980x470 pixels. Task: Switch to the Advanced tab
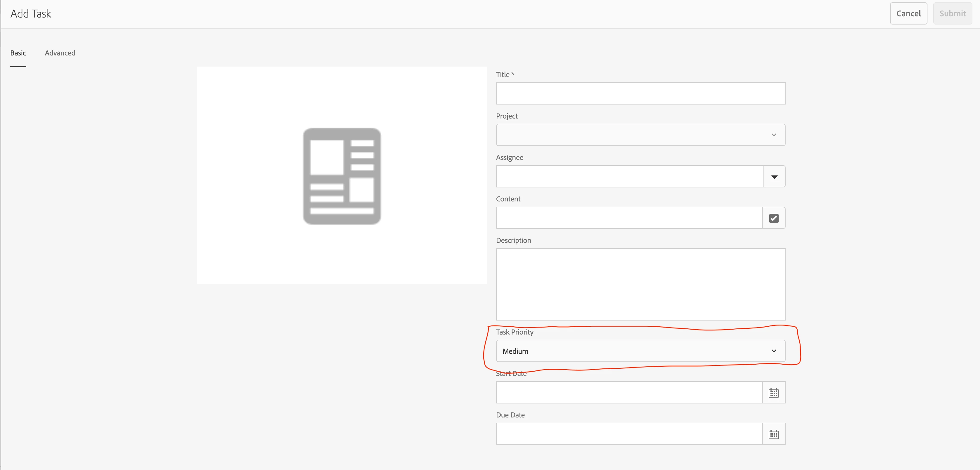point(60,53)
